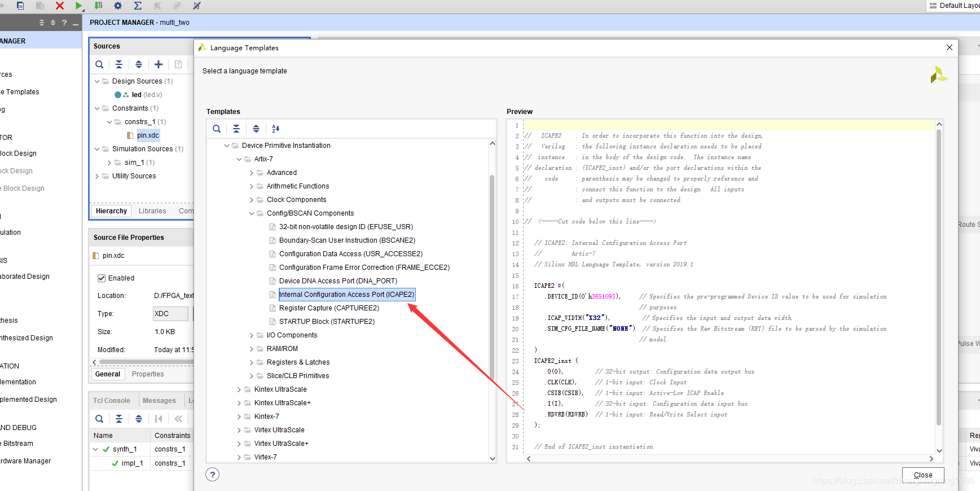Collapse the Artix-7 tree node
Screen dimensions: 980x491
[x=239, y=159]
